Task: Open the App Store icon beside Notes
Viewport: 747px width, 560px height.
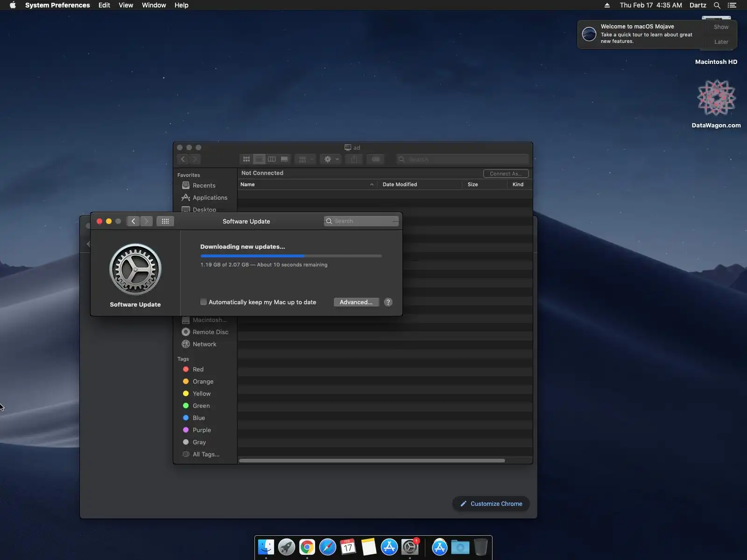Action: pos(389,547)
